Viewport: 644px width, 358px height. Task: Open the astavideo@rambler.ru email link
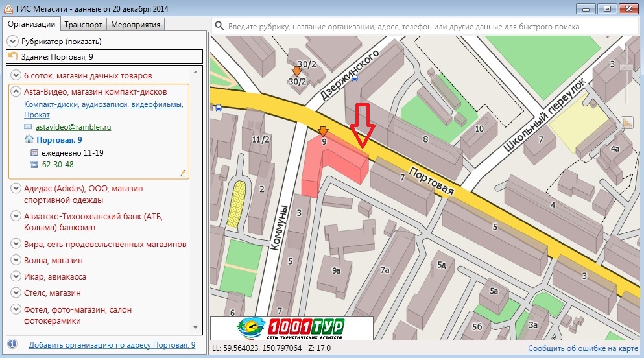click(73, 127)
